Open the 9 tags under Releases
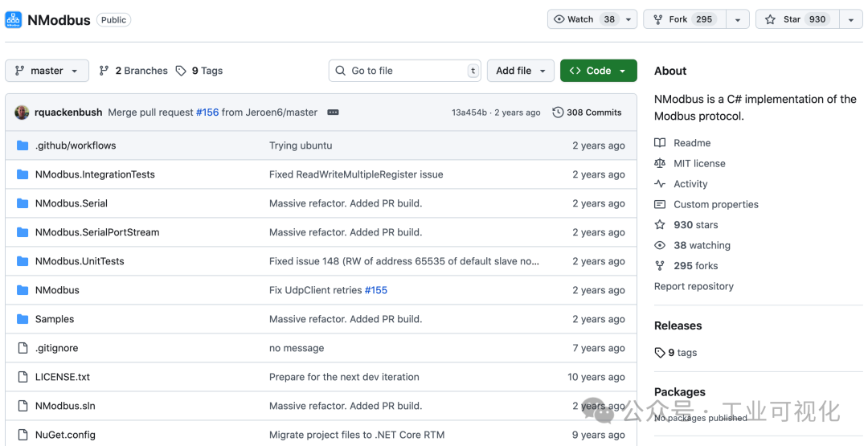Viewport: 868px width, 446px height. pyautogui.click(x=676, y=353)
